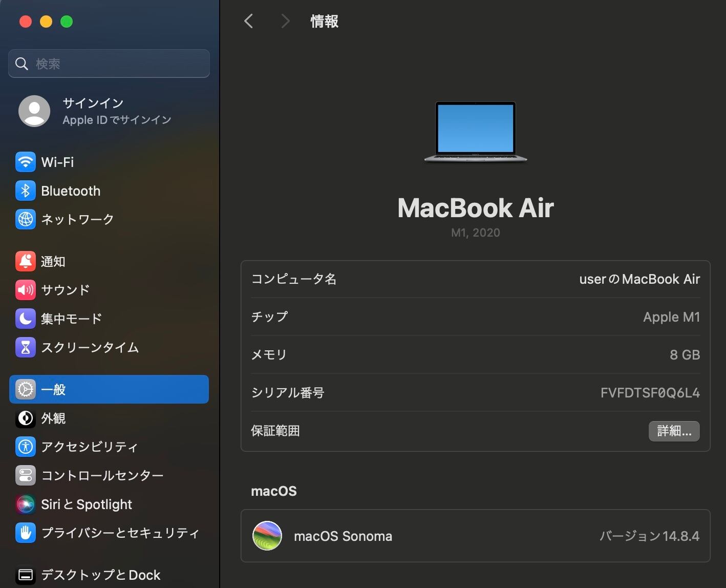The height and width of the screenshot is (588, 726).
Task: Open the Bluetooth settings pane
Action: [x=109, y=191]
